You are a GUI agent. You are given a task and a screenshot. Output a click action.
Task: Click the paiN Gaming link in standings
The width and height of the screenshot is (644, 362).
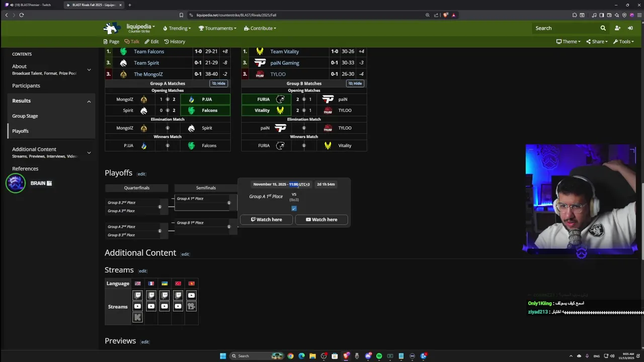click(x=285, y=63)
